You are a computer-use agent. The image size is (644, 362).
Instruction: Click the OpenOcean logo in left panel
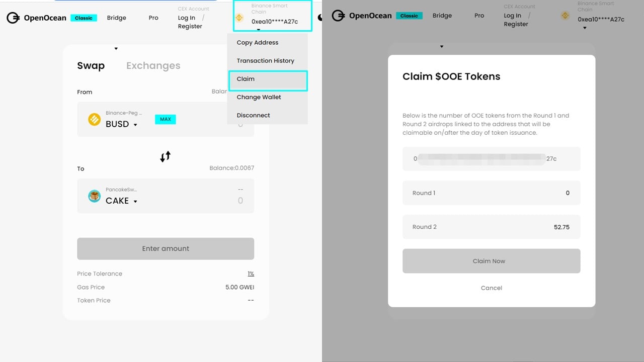(36, 18)
